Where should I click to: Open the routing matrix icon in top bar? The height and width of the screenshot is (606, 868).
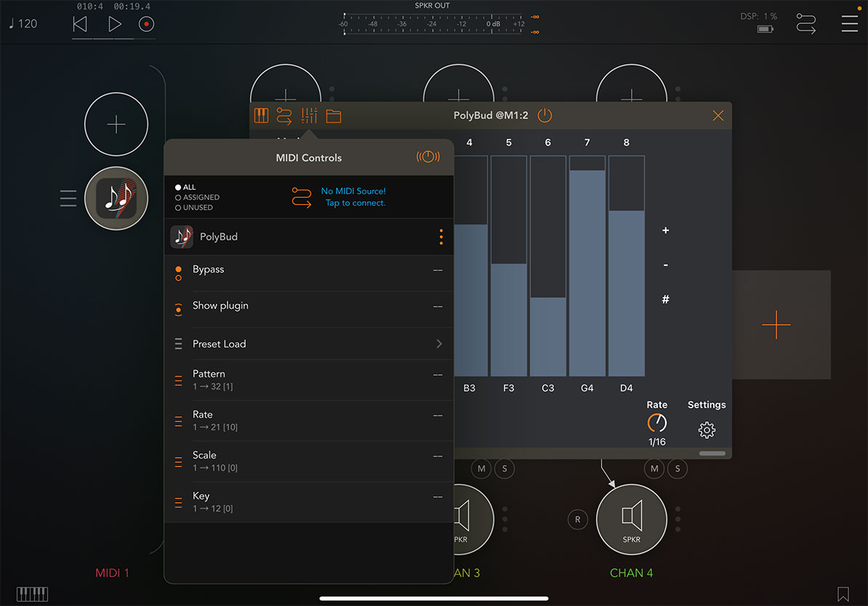(805, 23)
